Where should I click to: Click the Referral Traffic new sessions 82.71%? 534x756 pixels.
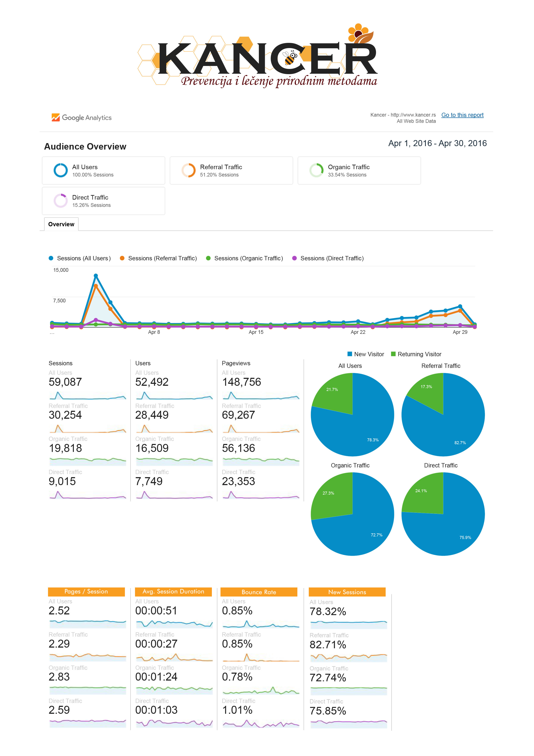coord(328,645)
